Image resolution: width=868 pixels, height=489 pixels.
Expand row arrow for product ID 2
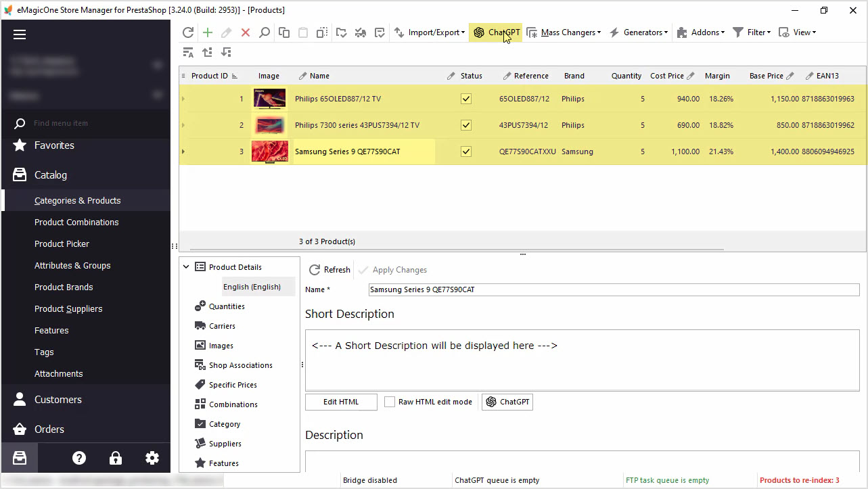point(183,125)
